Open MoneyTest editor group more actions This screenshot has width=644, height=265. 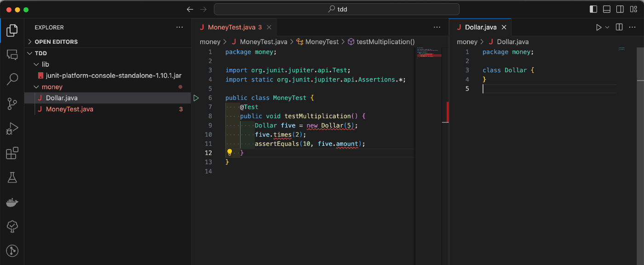pos(437,28)
